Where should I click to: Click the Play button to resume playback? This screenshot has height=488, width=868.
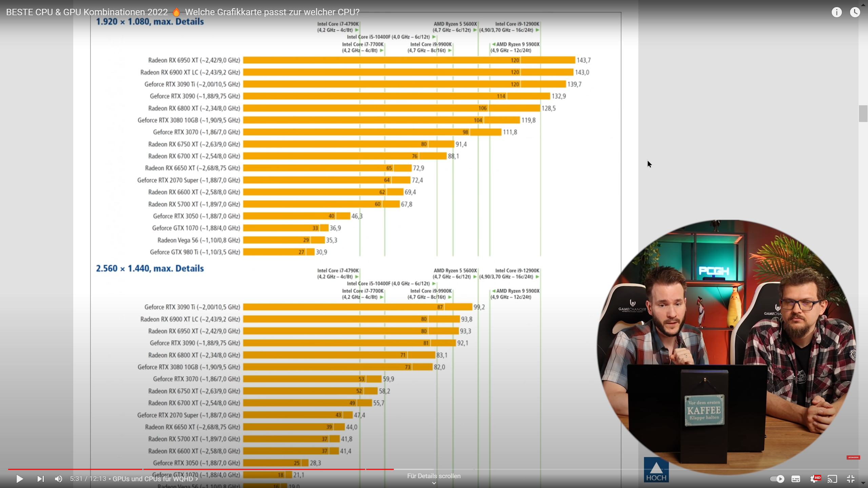[19, 479]
